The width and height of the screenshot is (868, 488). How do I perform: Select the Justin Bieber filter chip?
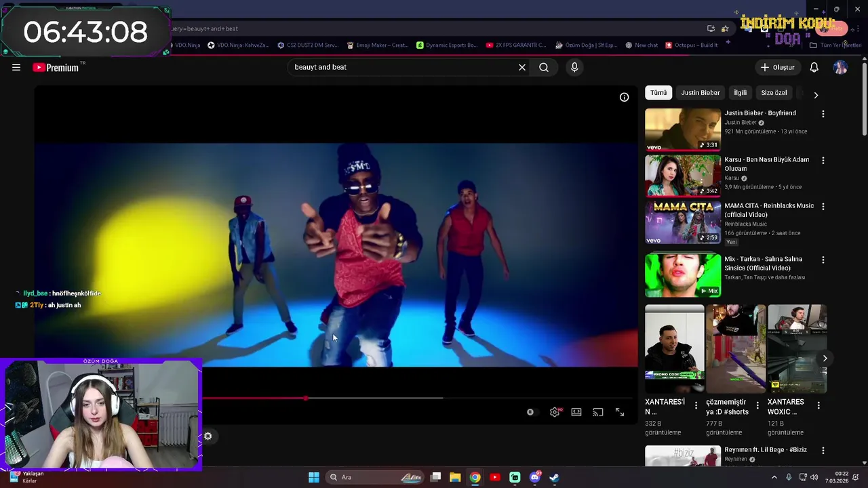[701, 93]
